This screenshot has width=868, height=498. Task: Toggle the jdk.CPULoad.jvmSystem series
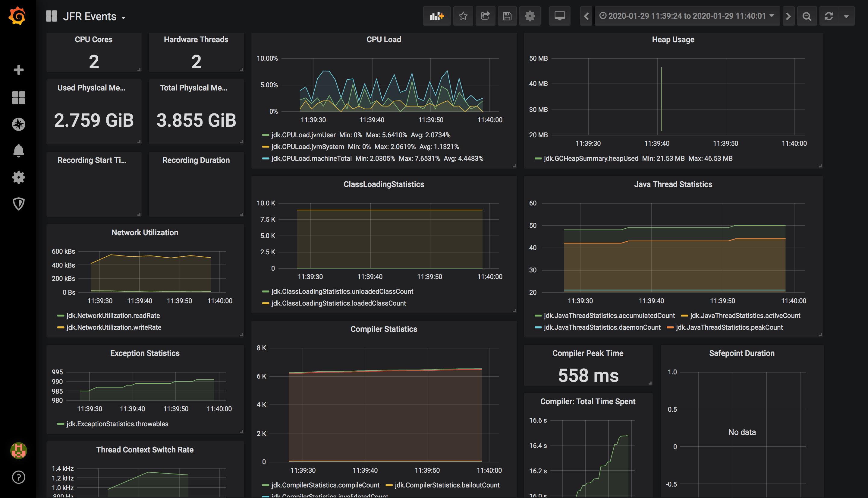coord(307,146)
